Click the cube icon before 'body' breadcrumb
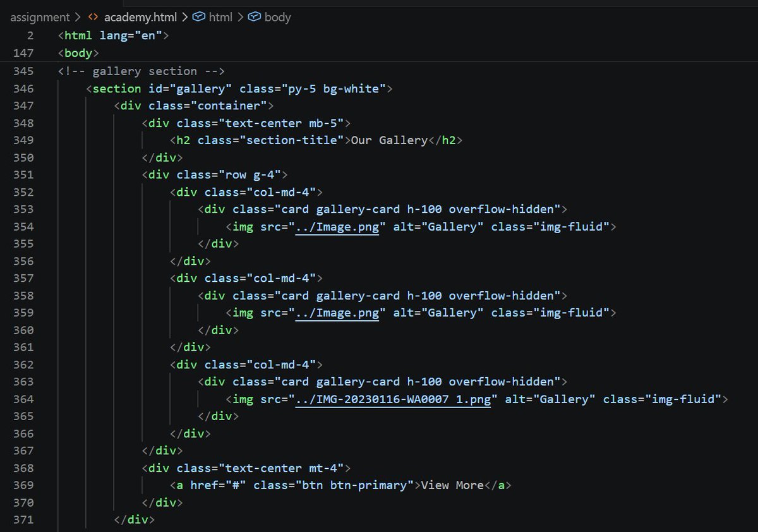 [x=255, y=17]
